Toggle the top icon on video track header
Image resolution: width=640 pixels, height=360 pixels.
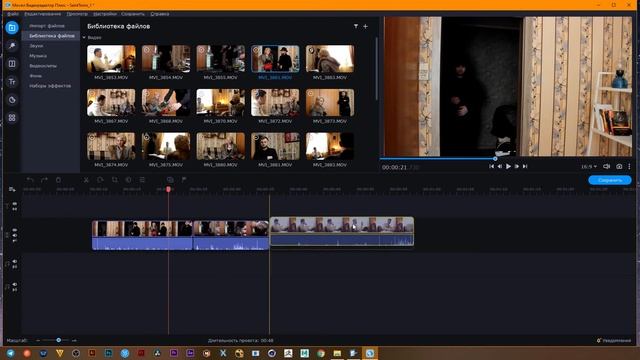tap(15, 230)
